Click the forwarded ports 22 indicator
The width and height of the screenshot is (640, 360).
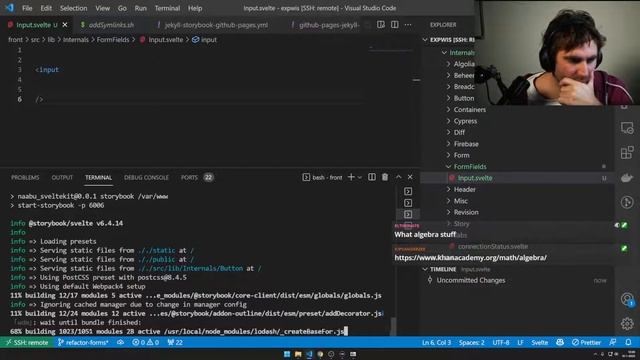(175, 342)
